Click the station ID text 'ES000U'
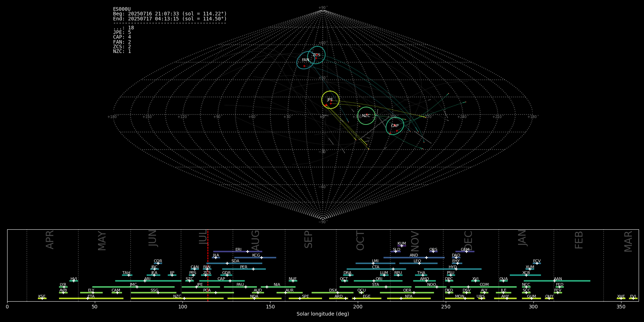The width and height of the screenshot is (644, 322). click(122, 9)
